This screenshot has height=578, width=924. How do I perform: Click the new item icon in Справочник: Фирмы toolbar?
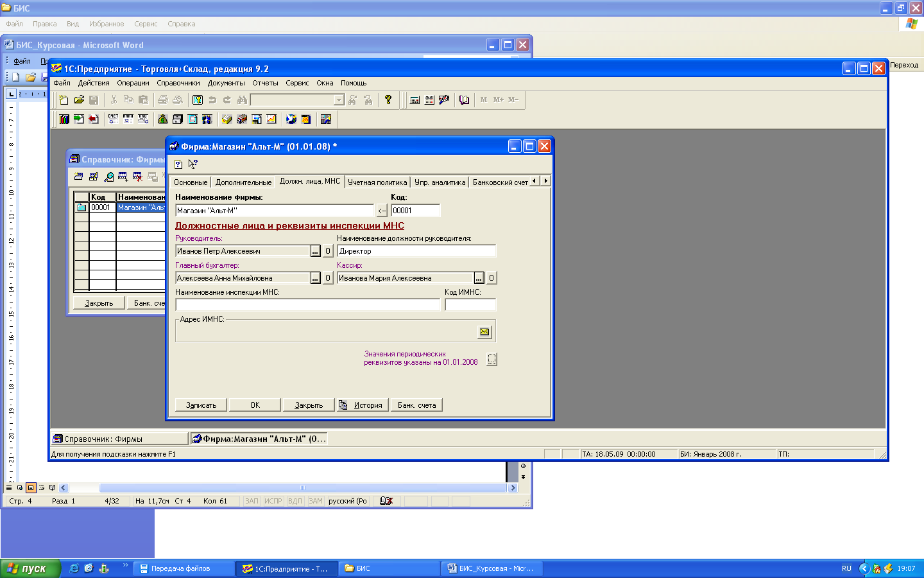coord(79,177)
